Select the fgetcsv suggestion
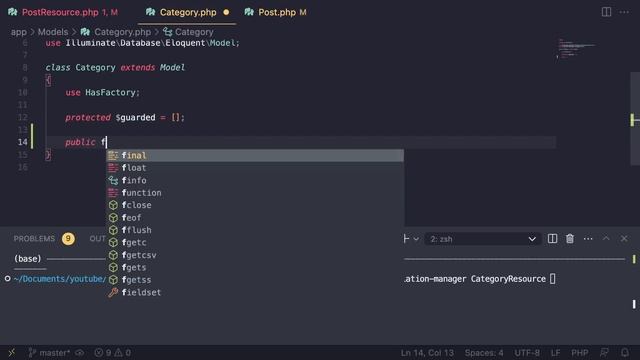 pos(255,255)
